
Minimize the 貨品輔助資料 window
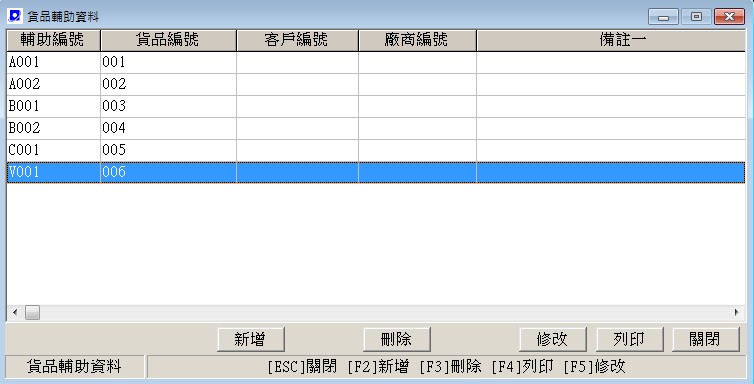click(x=664, y=17)
